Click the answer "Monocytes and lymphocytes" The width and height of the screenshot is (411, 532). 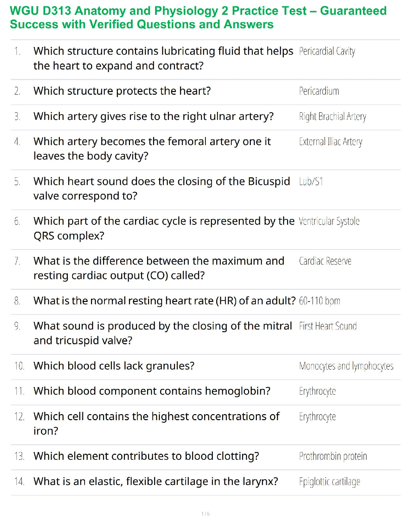click(x=346, y=366)
